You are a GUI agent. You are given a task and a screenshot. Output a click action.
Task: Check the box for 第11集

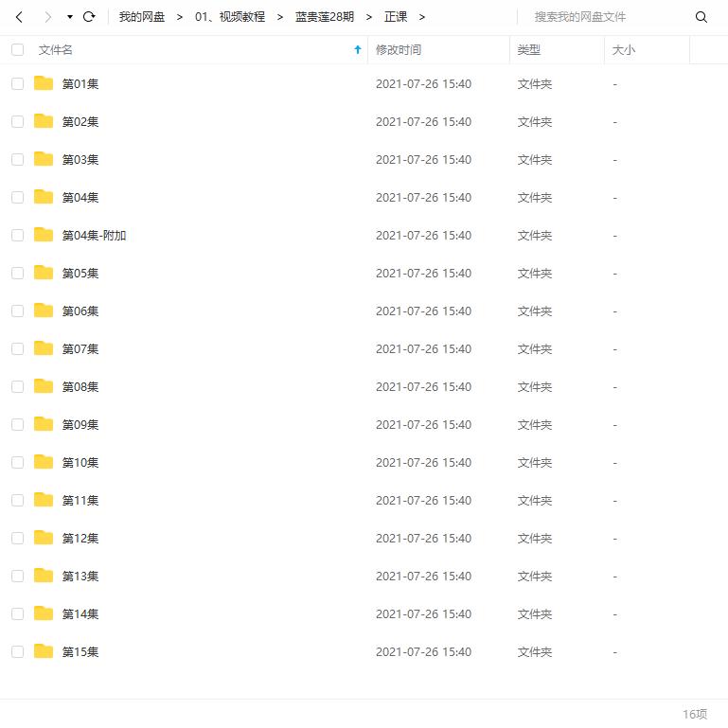click(18, 501)
